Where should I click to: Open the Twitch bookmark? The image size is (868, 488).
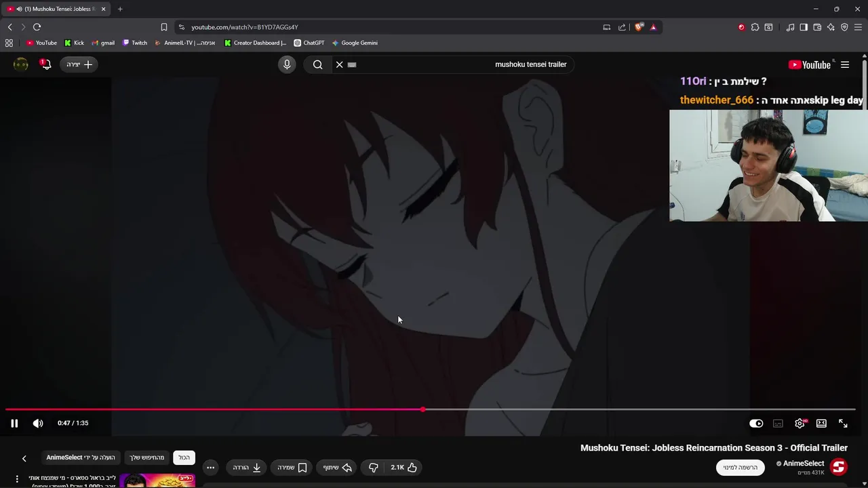[x=135, y=43]
